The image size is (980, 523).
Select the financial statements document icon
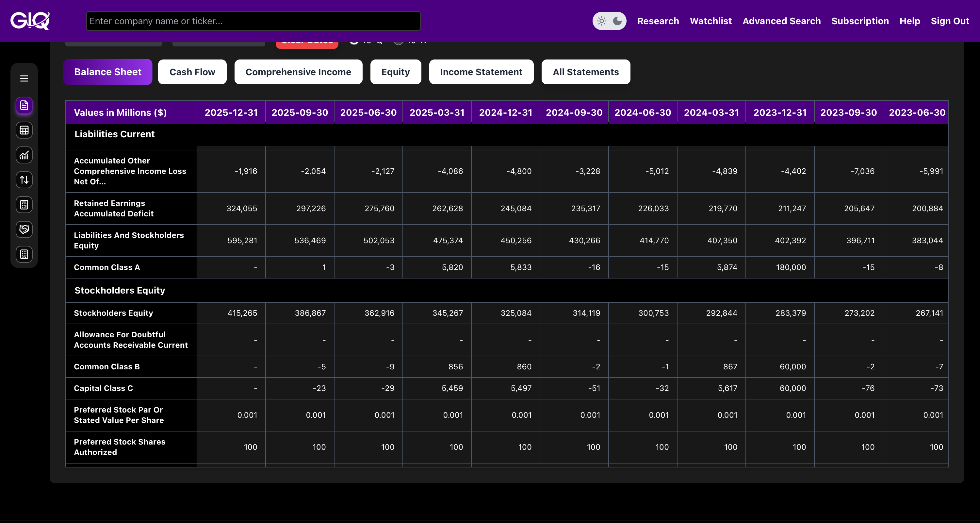(24, 106)
